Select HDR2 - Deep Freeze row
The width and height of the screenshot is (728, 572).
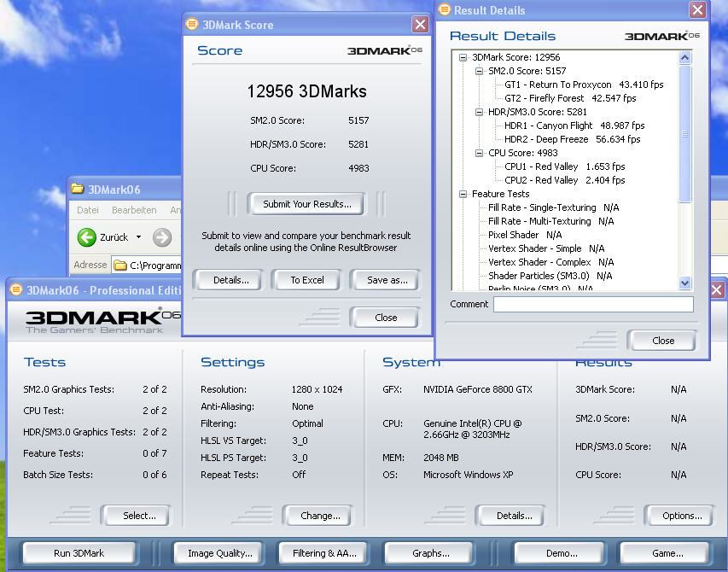pos(572,139)
